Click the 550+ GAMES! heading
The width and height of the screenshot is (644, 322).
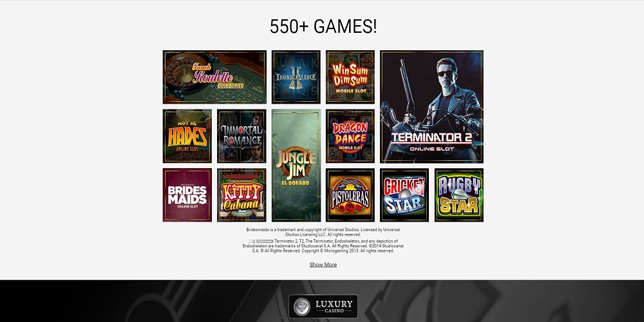point(323,26)
